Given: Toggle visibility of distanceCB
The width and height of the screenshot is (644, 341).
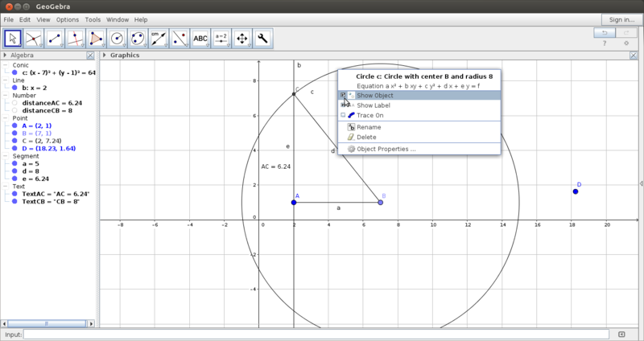Looking at the screenshot, I should click(x=14, y=110).
